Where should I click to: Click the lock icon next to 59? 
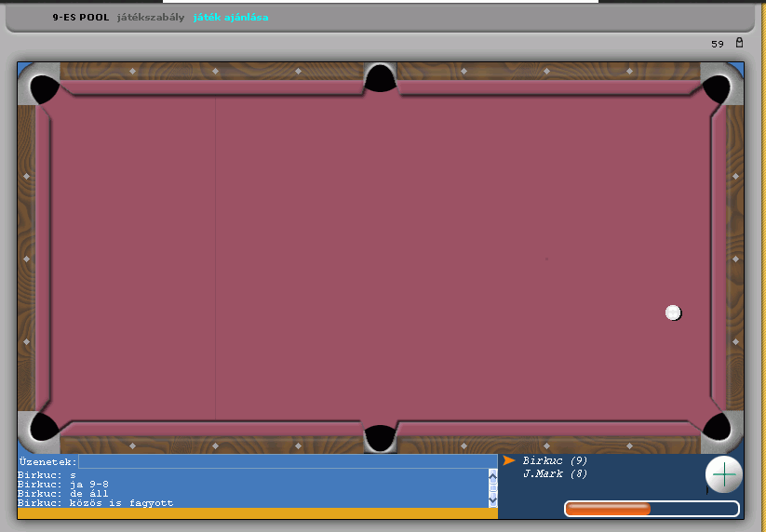coord(739,43)
